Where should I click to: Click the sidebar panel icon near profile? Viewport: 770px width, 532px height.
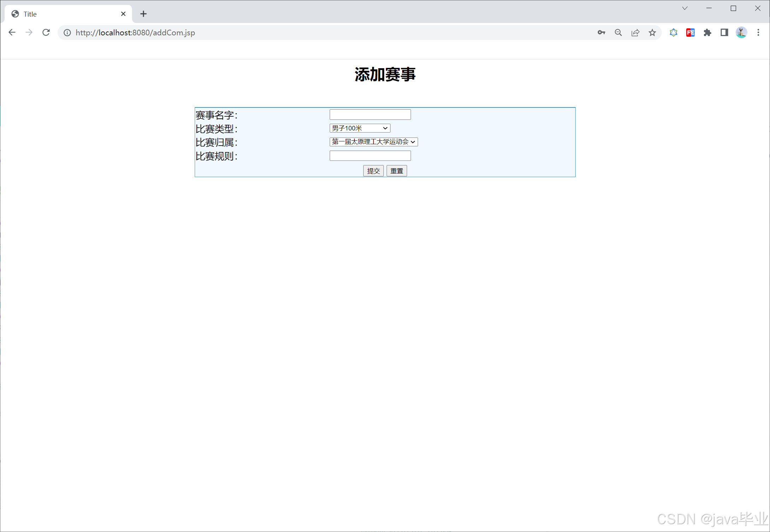(x=724, y=33)
